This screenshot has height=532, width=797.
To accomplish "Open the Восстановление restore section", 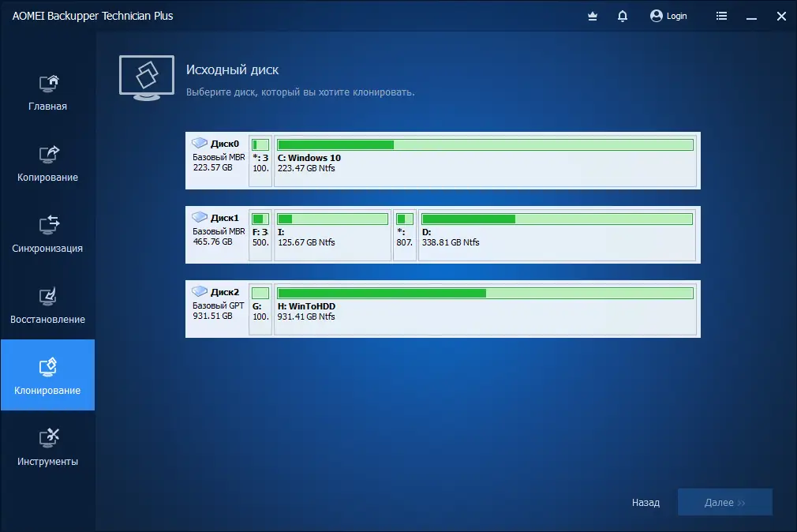I will (48, 307).
